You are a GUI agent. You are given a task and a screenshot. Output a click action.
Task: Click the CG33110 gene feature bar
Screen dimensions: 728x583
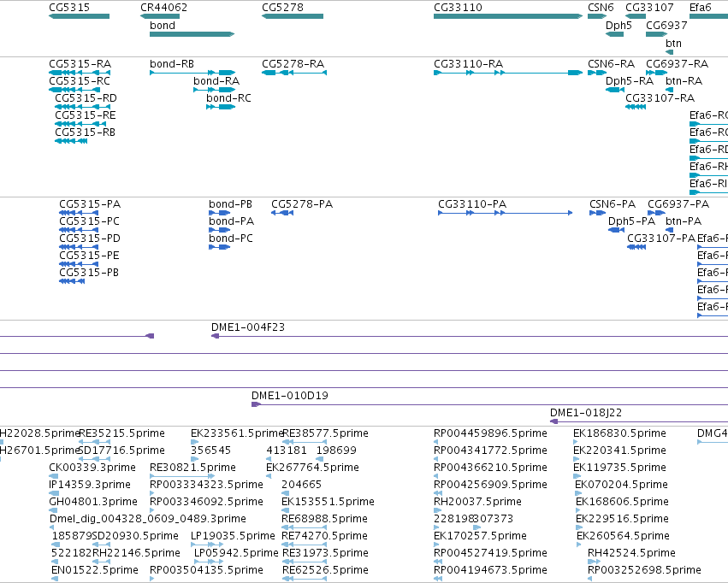pos(508,16)
